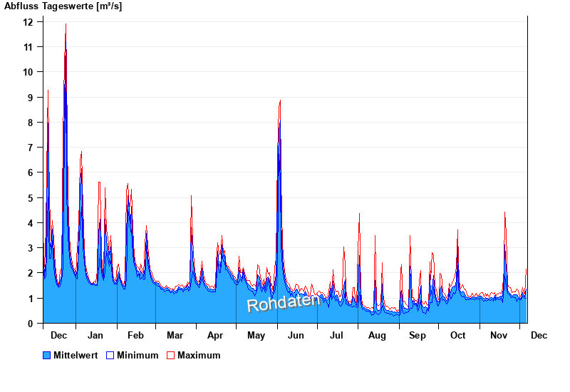Select the May month axis label
Image resolution: width=570 pixels, height=392 pixels.
(x=256, y=335)
